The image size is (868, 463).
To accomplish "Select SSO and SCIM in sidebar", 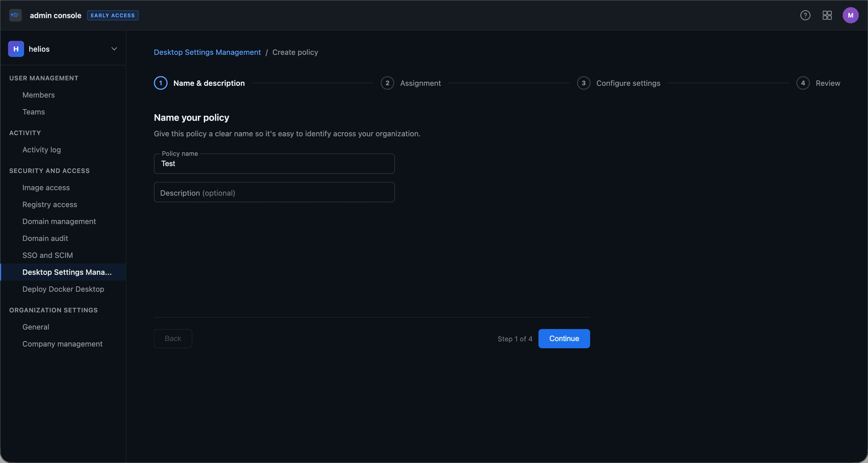I will [x=47, y=255].
